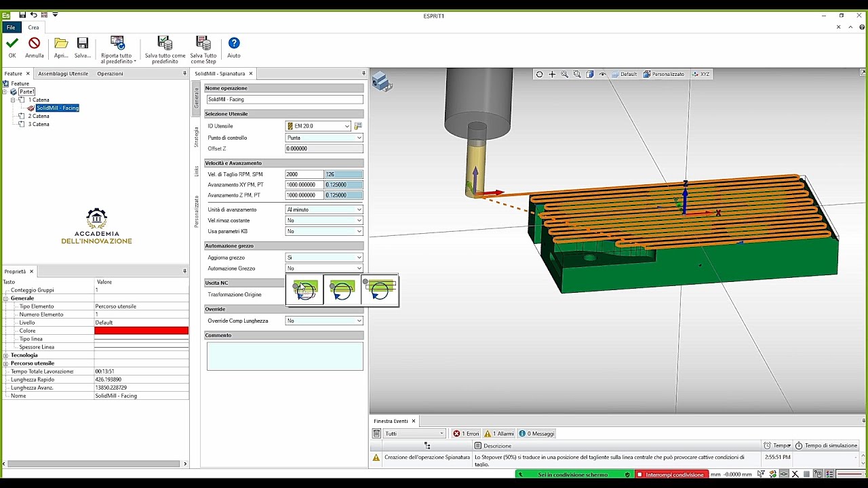Click the shaded cube view icon
Viewport: 868px width, 488px height.
pyautogui.click(x=590, y=74)
